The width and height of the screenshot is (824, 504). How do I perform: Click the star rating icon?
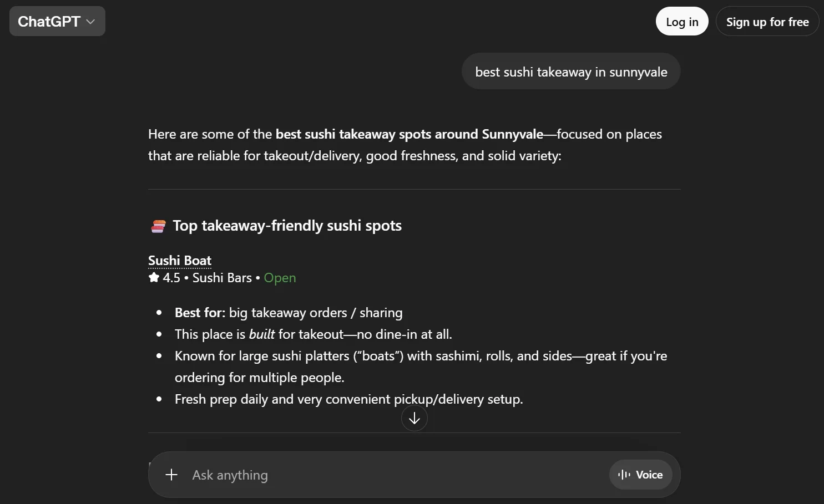pos(154,278)
